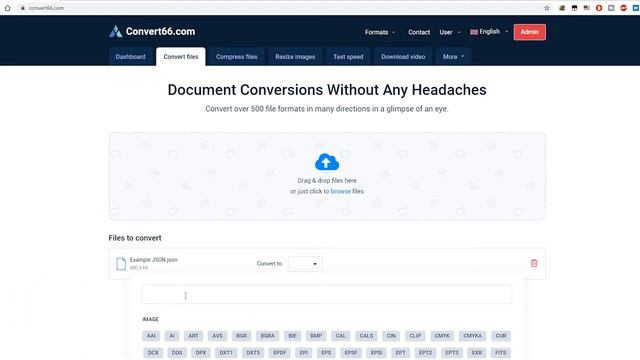Switch to the Dashboard tab
Viewport: 640px width, 360px height.
pos(131,57)
